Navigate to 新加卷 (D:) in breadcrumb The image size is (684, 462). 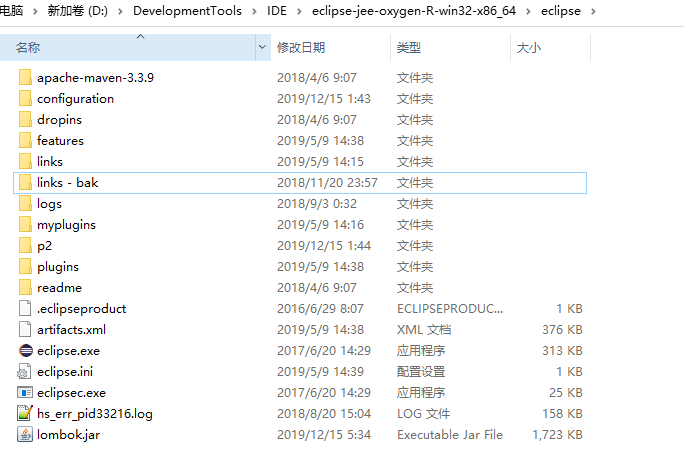click(83, 12)
